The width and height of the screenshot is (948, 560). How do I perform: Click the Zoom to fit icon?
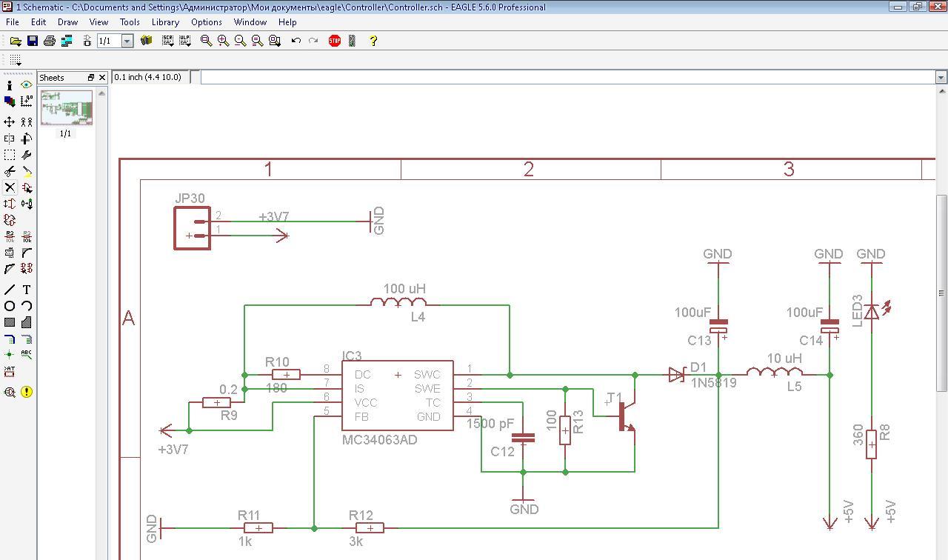point(207,41)
